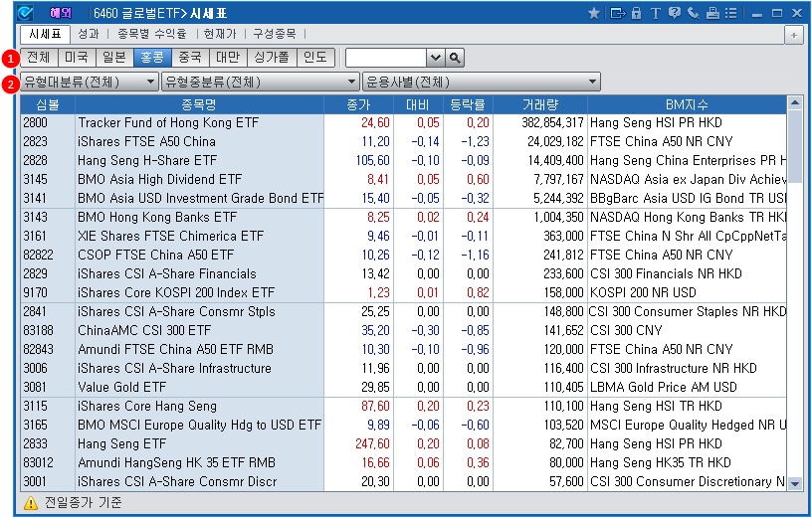Open the search box dropdown arrow
This screenshot has height=518, width=812.
point(436,58)
